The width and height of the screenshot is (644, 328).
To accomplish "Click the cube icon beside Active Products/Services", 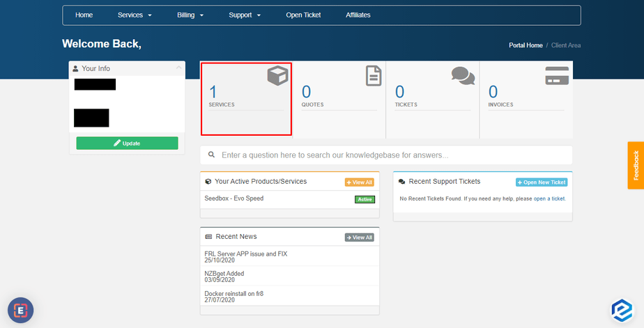I will (x=208, y=182).
